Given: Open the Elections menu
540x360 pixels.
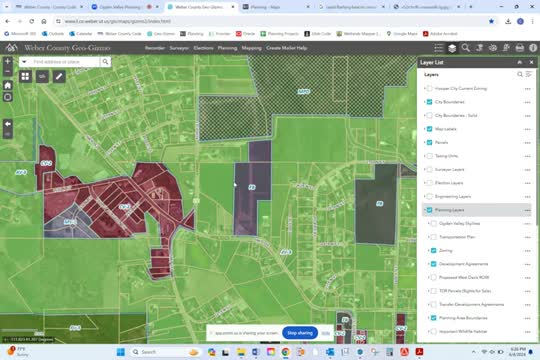Looking at the screenshot, I should (203, 48).
